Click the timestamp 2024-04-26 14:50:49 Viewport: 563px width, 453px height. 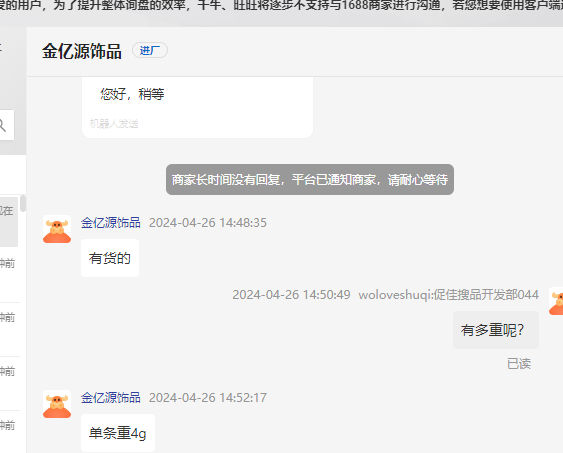click(x=291, y=295)
